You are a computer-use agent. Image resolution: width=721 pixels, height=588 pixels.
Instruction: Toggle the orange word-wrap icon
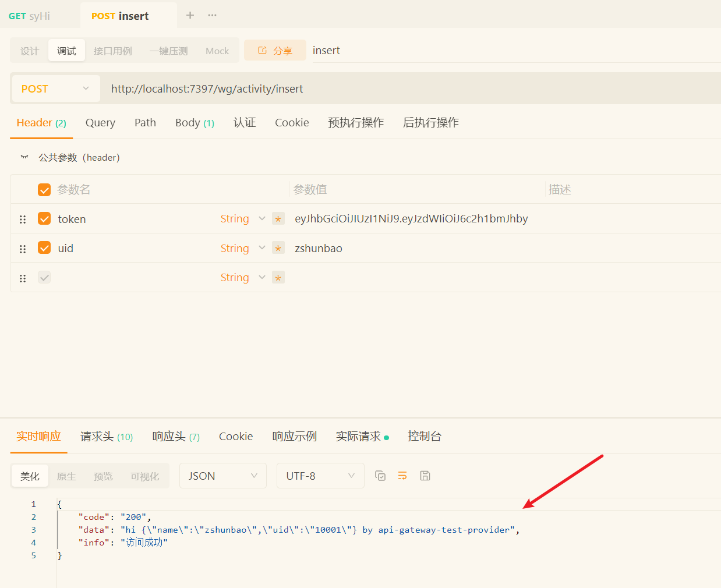click(x=402, y=476)
